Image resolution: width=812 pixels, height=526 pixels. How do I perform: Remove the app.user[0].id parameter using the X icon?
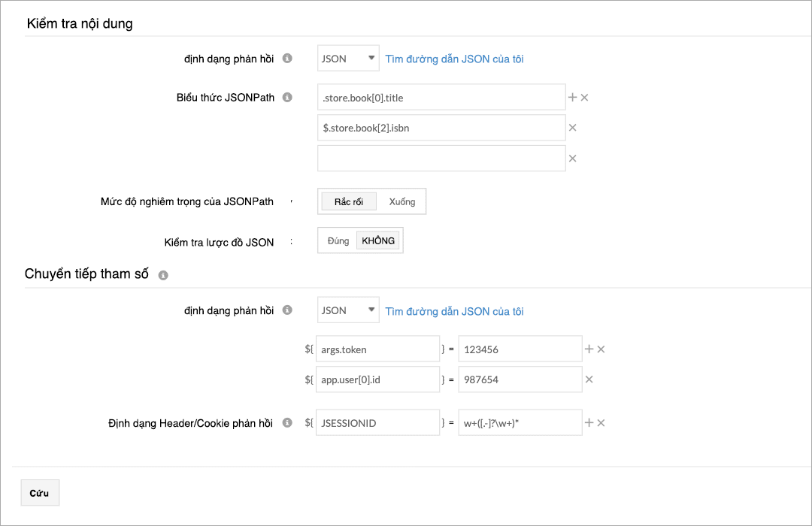(x=590, y=379)
